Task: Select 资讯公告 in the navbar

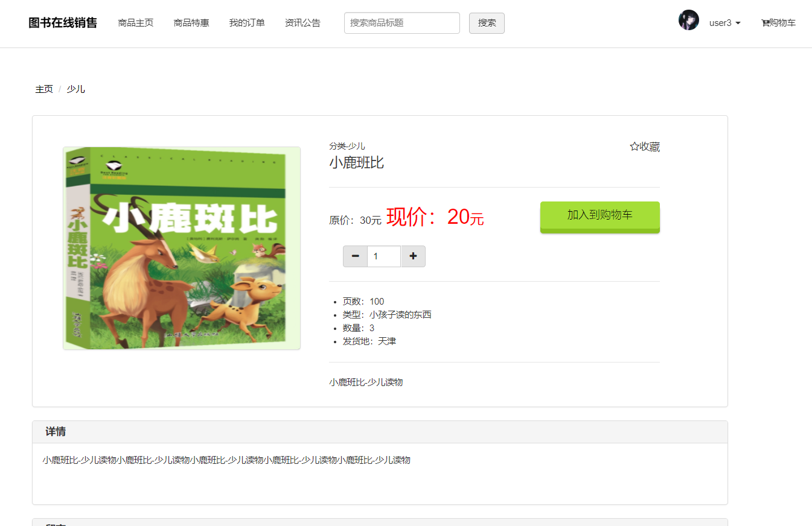Action: (302, 23)
